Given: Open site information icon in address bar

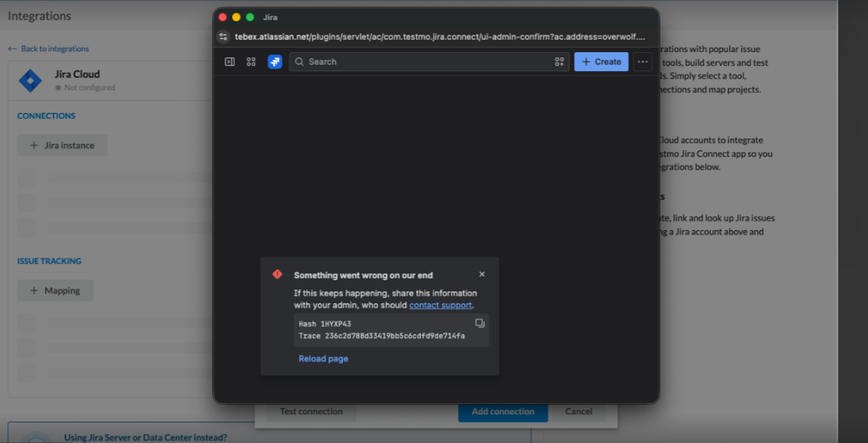Looking at the screenshot, I should (223, 36).
